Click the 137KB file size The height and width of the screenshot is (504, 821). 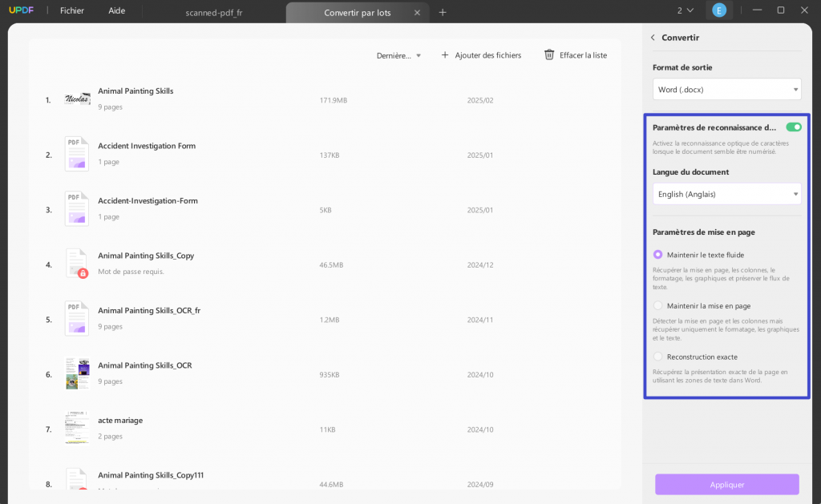[x=330, y=155]
